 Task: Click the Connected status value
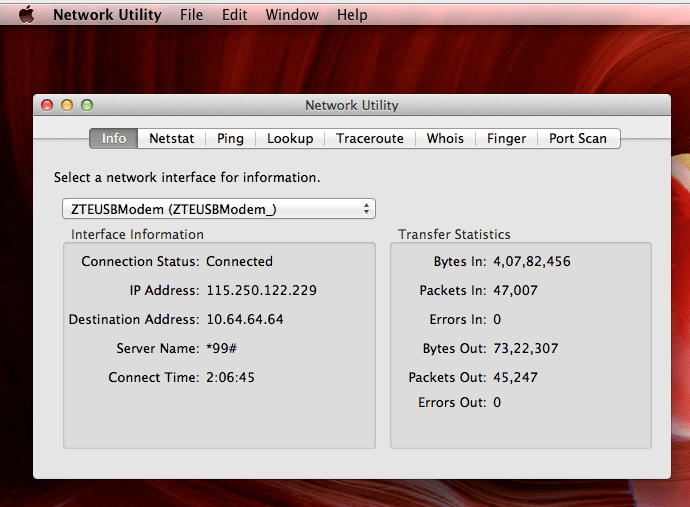pyautogui.click(x=239, y=261)
